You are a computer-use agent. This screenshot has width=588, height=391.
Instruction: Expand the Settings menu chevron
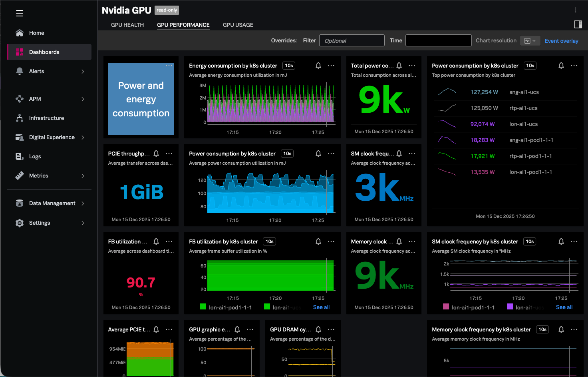[83, 223]
